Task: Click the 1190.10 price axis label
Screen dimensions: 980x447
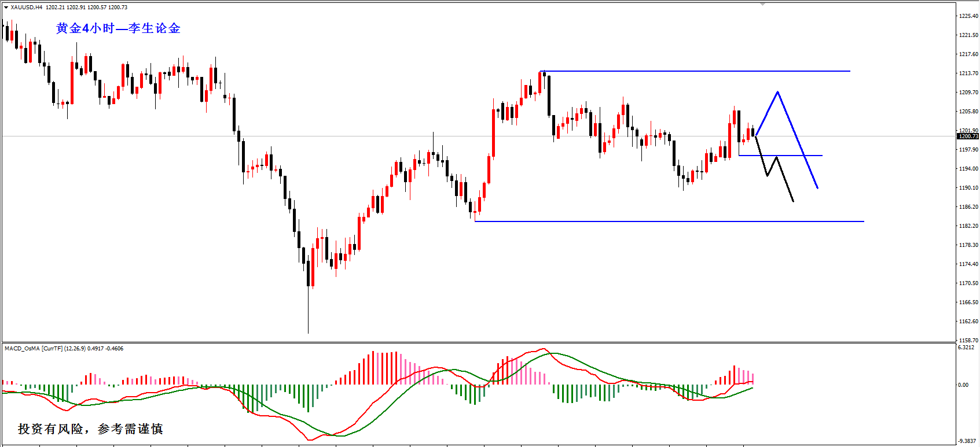Action: [x=968, y=188]
